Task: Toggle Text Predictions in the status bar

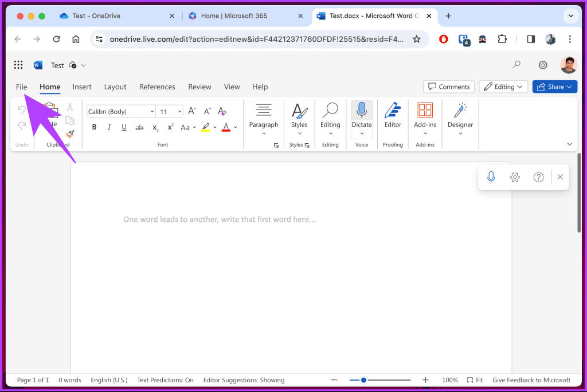Action: click(x=165, y=380)
